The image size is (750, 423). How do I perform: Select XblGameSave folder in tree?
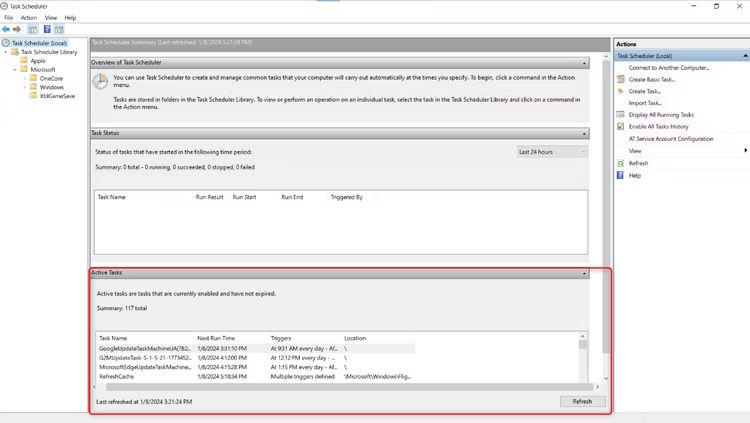[x=57, y=96]
